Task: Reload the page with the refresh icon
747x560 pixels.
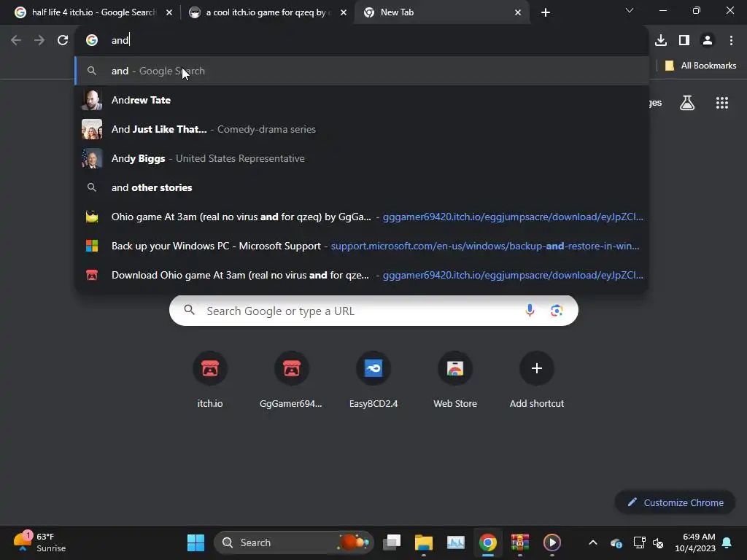Action: (63, 40)
